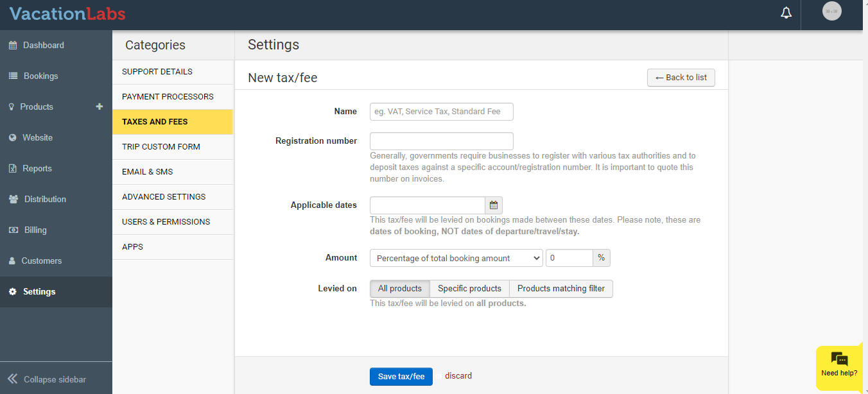The height and width of the screenshot is (394, 868).
Task: Click the Save tax/fee button
Action: pyautogui.click(x=401, y=377)
